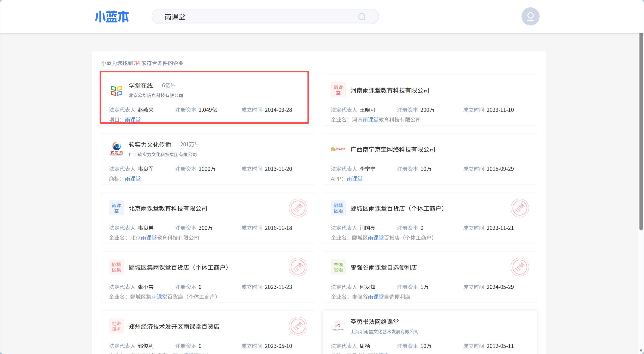Open 圣勇书法网络课堂 title
The height and width of the screenshot is (354, 644).
pos(375,322)
